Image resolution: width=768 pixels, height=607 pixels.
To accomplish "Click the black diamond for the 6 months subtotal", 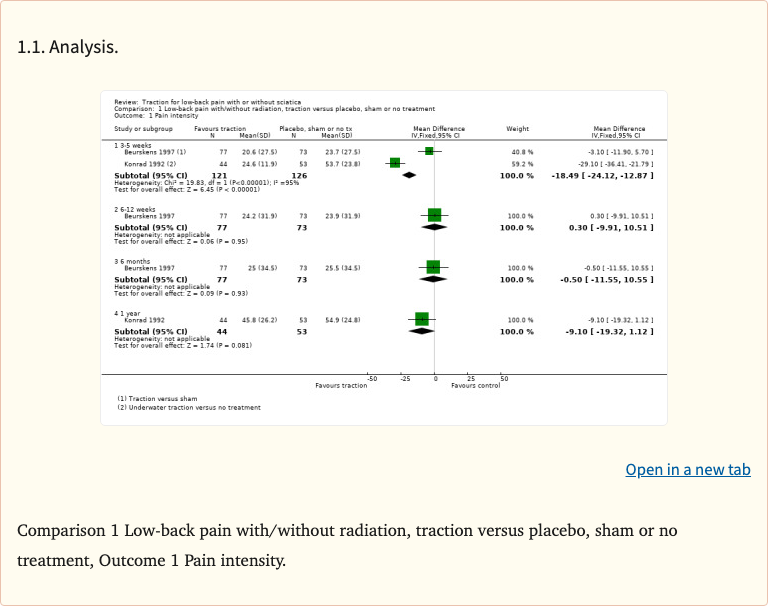I will click(x=434, y=279).
